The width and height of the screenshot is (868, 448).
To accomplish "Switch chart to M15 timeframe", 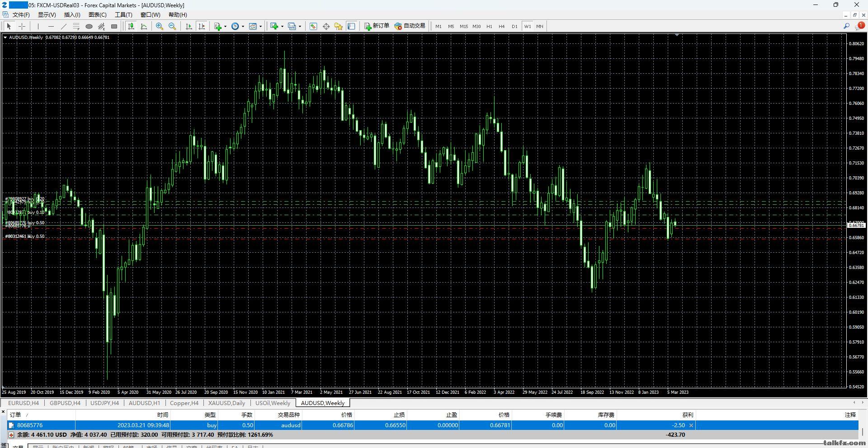I will [464, 26].
